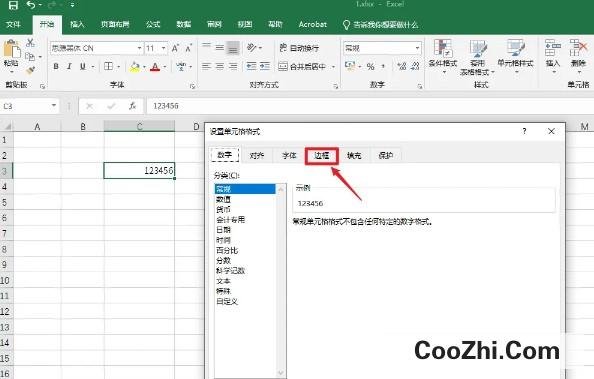Image resolution: width=594 pixels, height=379 pixels.
Task: Click dialog help question mark
Action: click(524, 131)
